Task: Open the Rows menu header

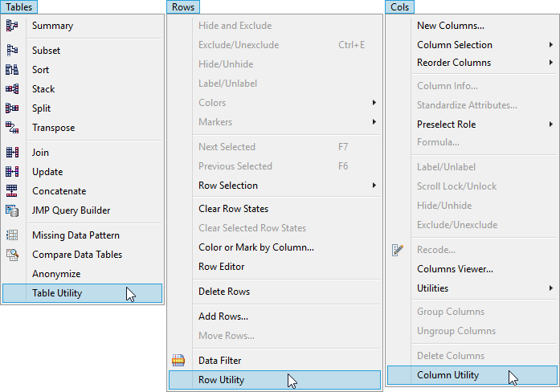Action: click(184, 6)
